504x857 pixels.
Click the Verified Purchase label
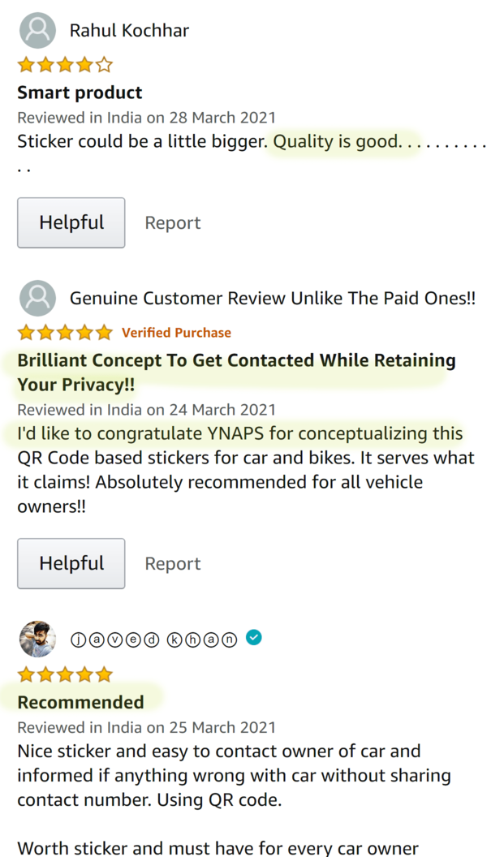(177, 332)
